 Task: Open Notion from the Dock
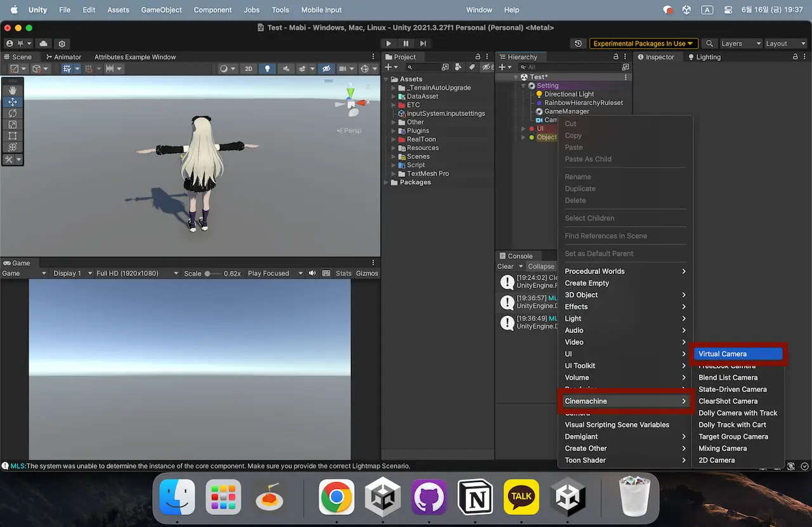(475, 496)
